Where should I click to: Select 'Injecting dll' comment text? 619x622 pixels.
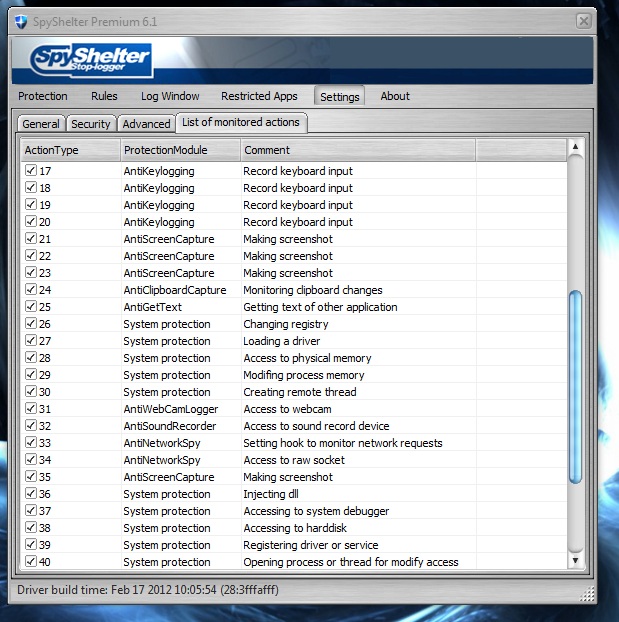[x=271, y=494]
